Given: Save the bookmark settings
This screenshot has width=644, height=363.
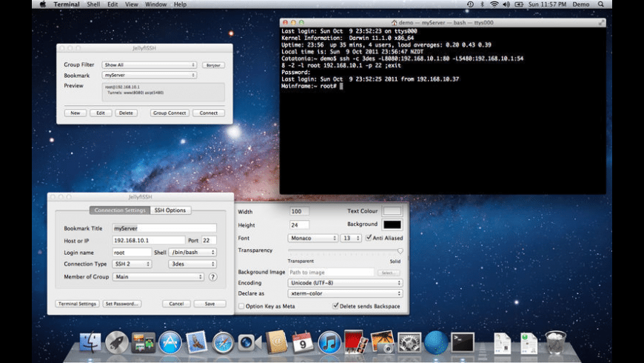Looking at the screenshot, I should pyautogui.click(x=209, y=304).
